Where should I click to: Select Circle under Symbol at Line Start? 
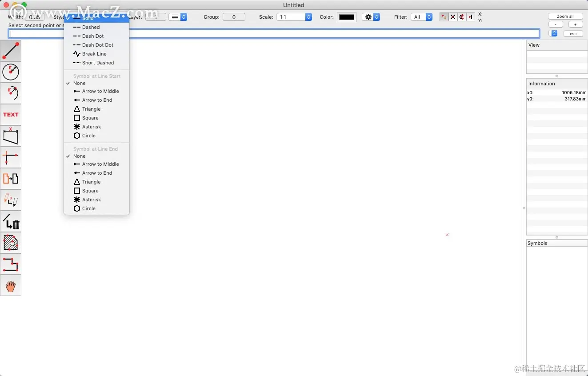96,136
